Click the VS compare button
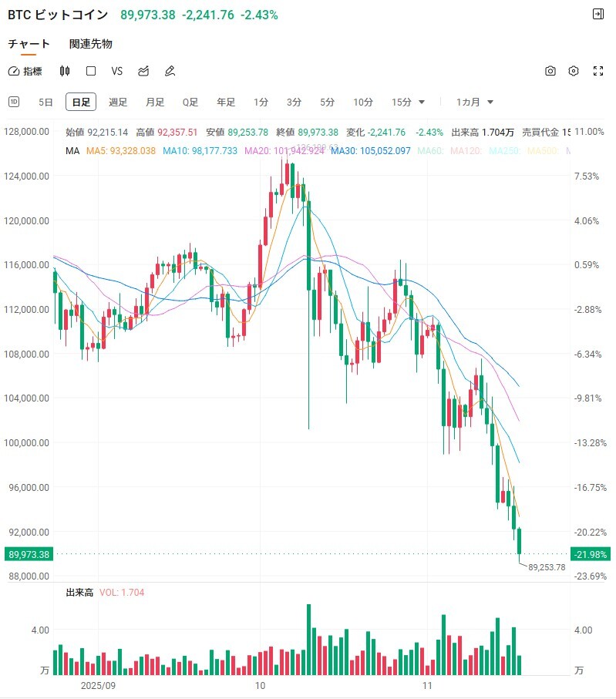The image size is (616, 699). [x=117, y=71]
